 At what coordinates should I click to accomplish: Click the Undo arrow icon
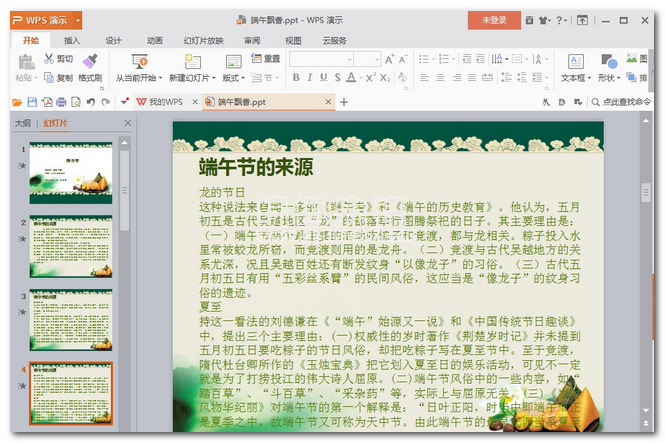click(x=90, y=102)
